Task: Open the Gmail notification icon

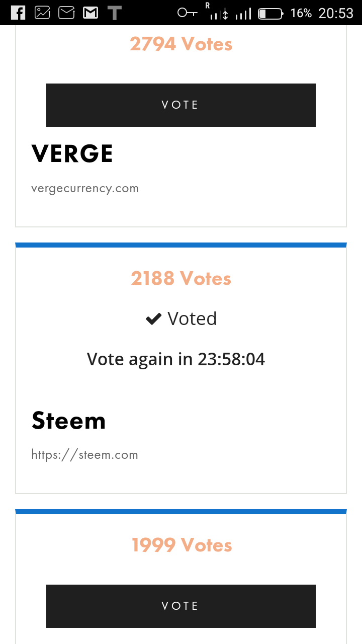Action: [x=90, y=13]
